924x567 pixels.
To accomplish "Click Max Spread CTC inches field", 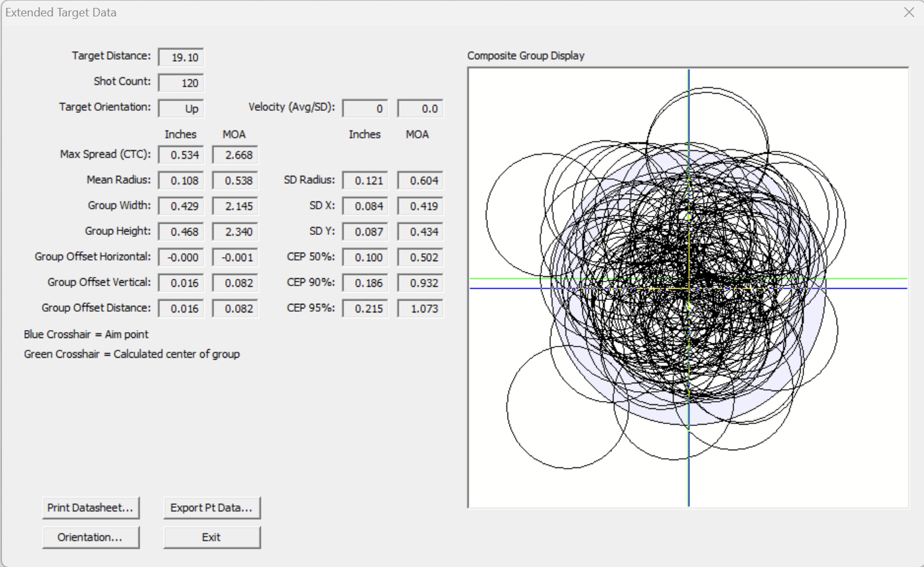I will pyautogui.click(x=181, y=156).
